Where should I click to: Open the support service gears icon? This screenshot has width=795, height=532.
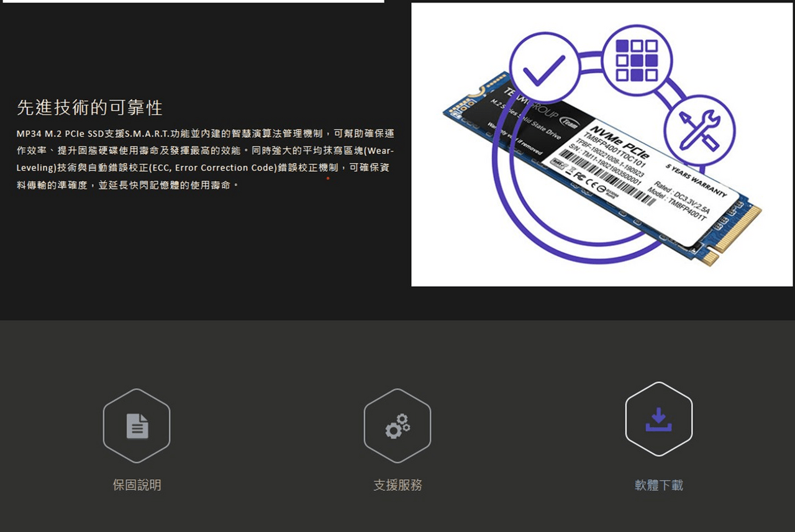coord(397,426)
